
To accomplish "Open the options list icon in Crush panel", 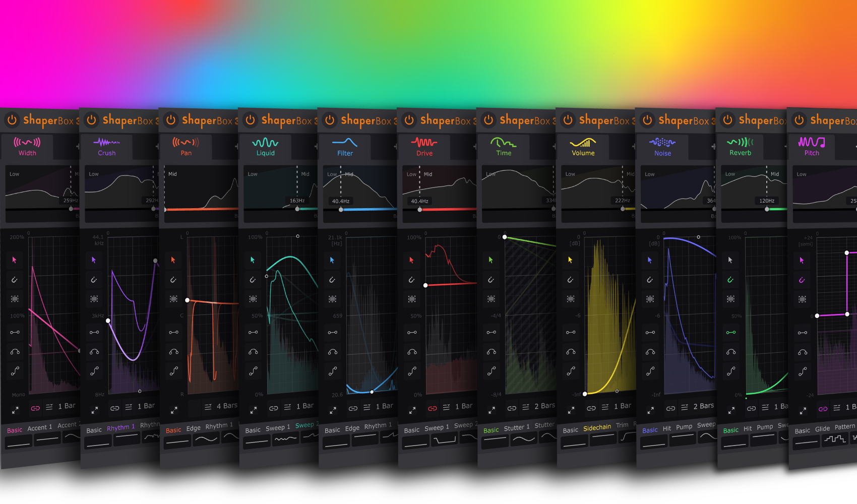I will coord(129,407).
